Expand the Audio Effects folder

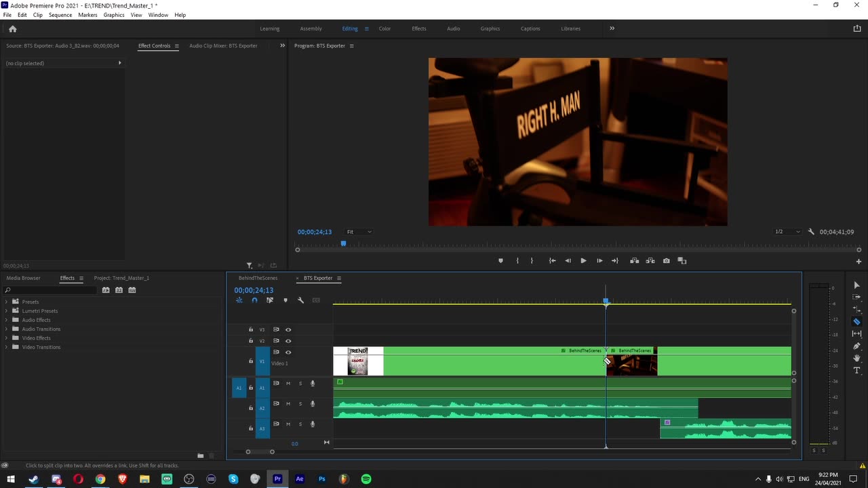tap(7, 320)
